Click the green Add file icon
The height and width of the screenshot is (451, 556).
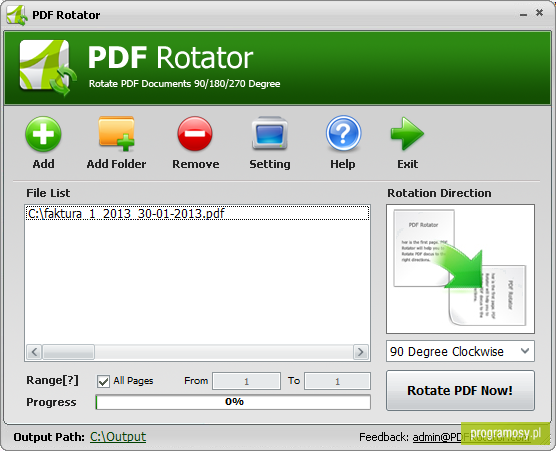43,134
